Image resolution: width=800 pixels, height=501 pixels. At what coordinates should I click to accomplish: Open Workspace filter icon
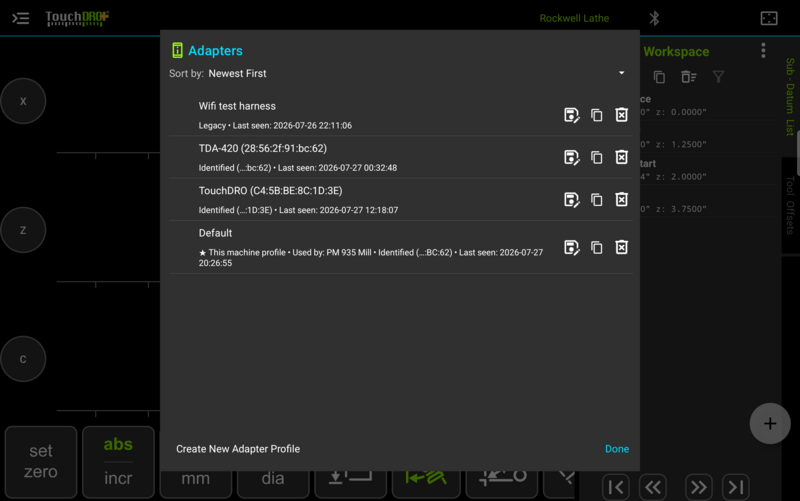tap(718, 77)
